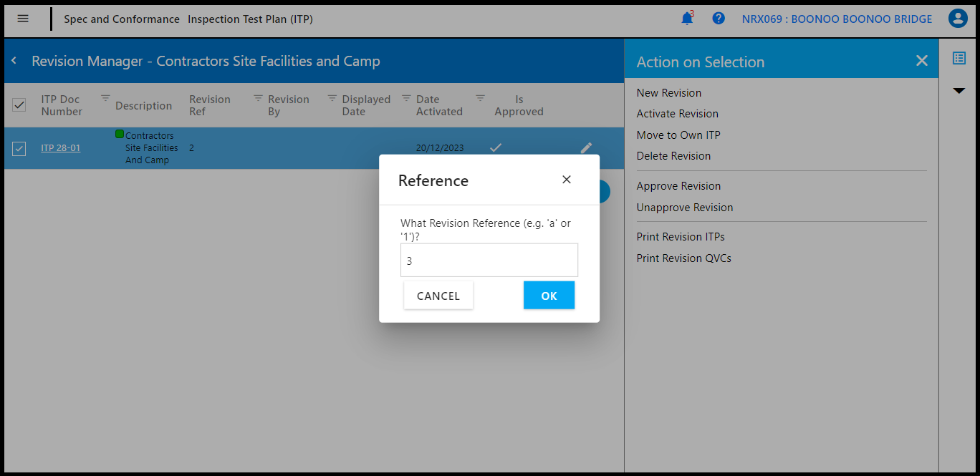Image resolution: width=980 pixels, height=476 pixels.
Task: Open the filter for Revision Ref column
Action: click(x=258, y=97)
